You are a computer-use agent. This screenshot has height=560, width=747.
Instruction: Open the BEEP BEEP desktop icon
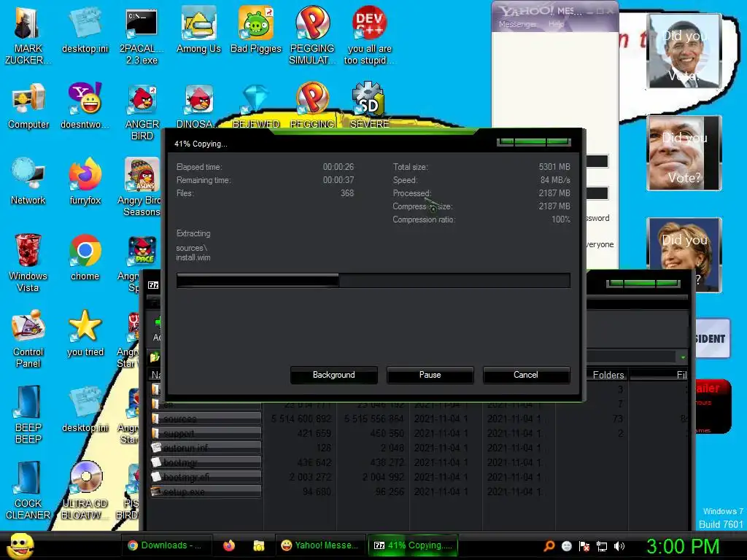click(x=28, y=414)
